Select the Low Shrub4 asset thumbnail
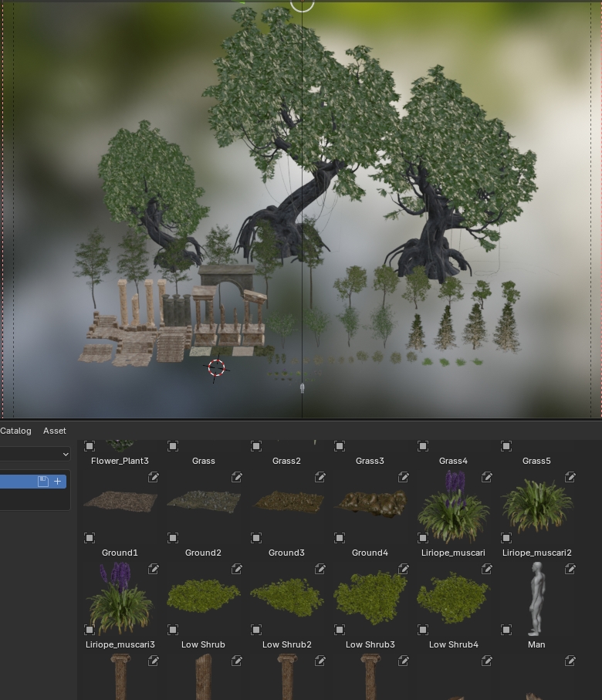 click(453, 597)
